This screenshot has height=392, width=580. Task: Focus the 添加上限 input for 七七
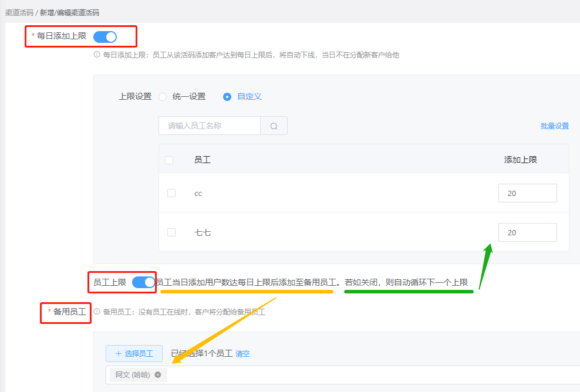click(x=527, y=232)
